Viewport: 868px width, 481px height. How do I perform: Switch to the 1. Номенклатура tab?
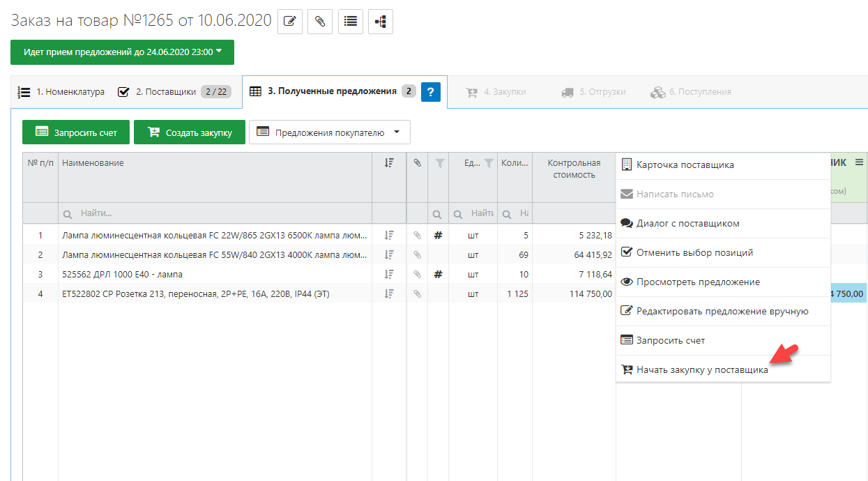pyautogui.click(x=61, y=92)
